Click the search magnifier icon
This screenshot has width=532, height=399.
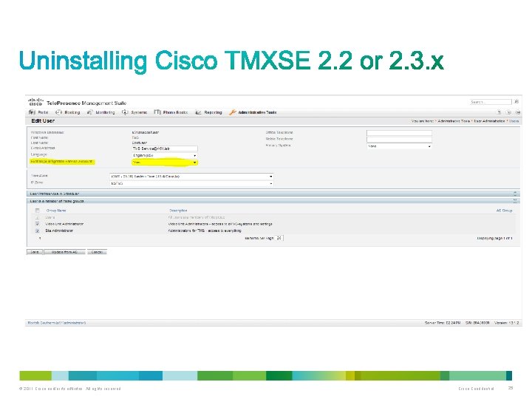point(516,101)
